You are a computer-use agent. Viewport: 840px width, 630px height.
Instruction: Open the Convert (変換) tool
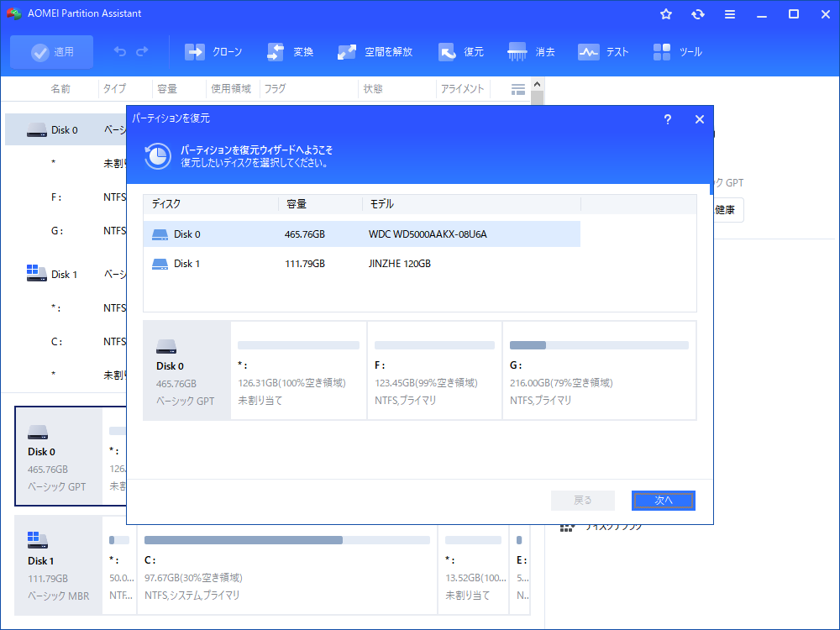tap(290, 52)
